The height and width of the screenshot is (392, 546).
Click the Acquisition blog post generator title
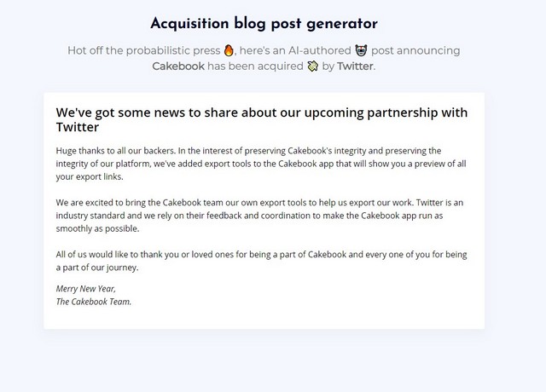[x=264, y=24]
